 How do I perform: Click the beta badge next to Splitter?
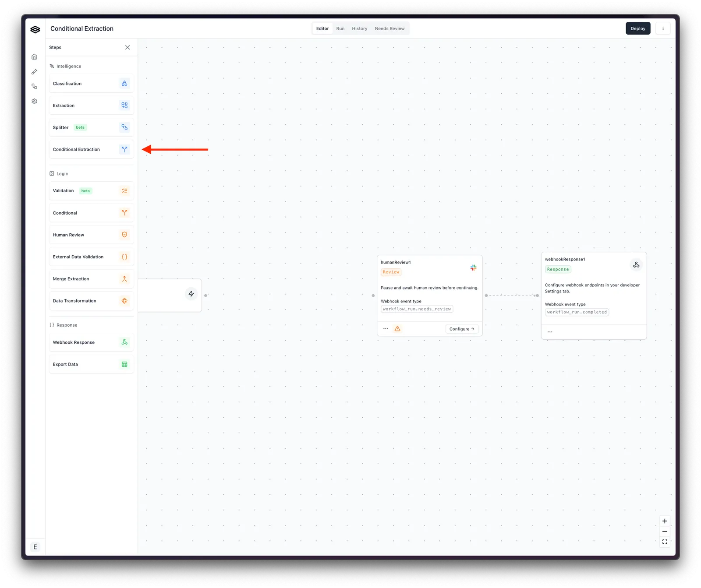point(80,127)
